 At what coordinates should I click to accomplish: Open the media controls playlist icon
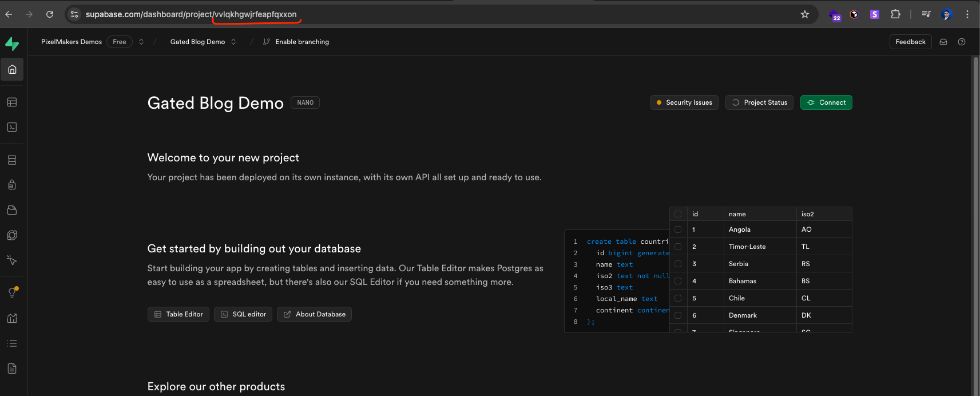coord(926,14)
